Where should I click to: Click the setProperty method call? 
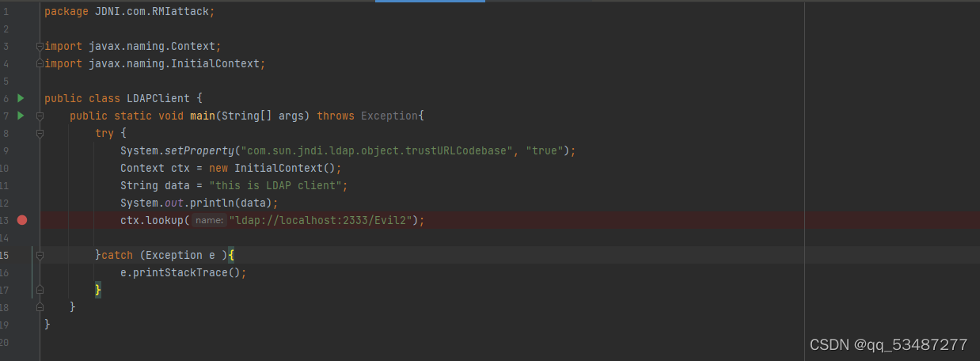point(199,150)
